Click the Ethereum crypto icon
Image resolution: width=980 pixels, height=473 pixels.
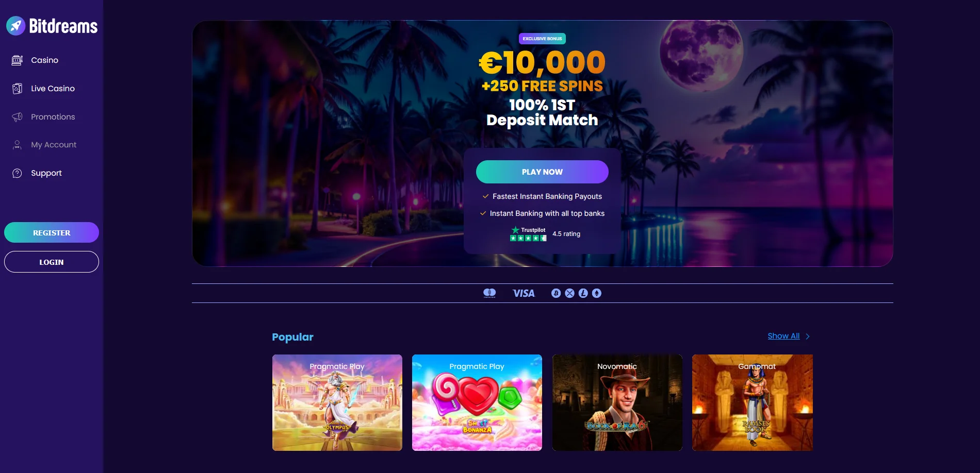[x=597, y=293]
